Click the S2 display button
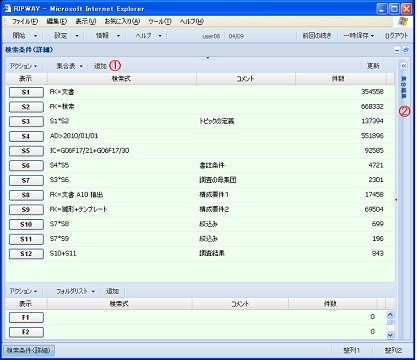Screen dimensions: 417x360 [x=26, y=107]
